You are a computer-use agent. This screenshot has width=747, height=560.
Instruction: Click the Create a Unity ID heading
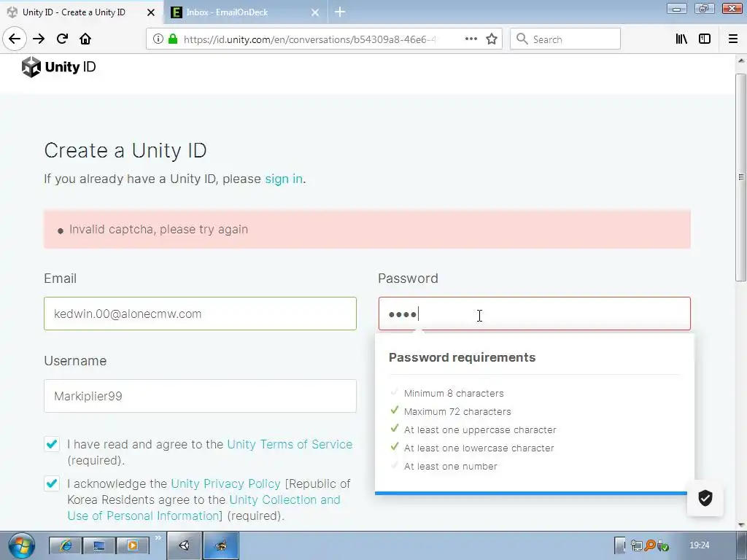tap(125, 150)
